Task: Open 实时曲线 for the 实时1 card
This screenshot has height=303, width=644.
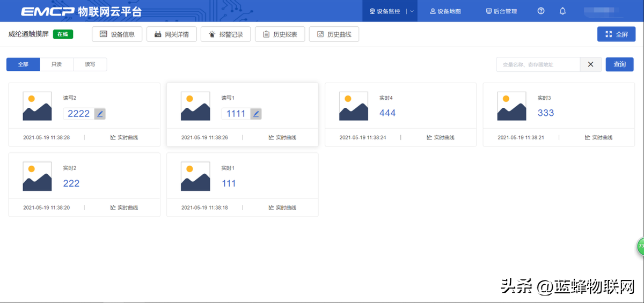Action: [x=282, y=208]
